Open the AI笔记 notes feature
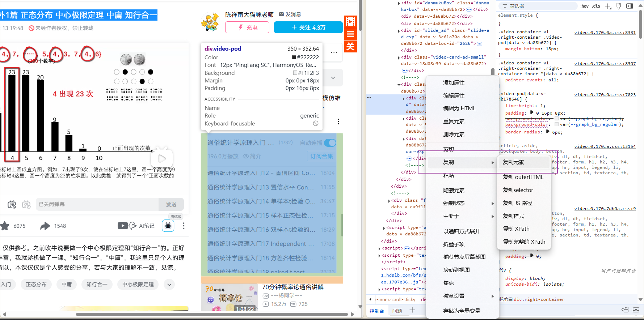Viewport: 644px width, 320px height. (136, 226)
